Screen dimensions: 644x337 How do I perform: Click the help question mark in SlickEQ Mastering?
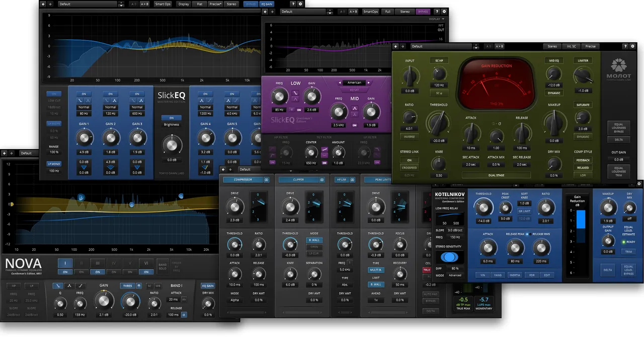[x=293, y=4]
